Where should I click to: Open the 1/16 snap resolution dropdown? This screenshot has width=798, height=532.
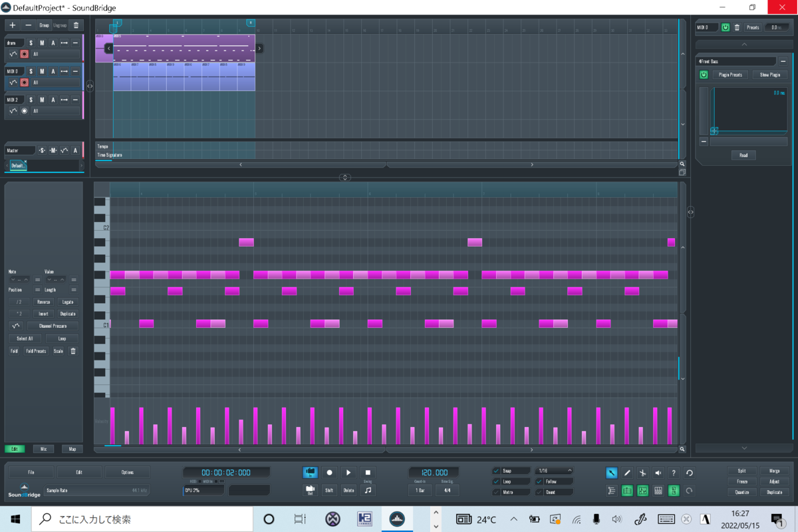pyautogui.click(x=554, y=471)
